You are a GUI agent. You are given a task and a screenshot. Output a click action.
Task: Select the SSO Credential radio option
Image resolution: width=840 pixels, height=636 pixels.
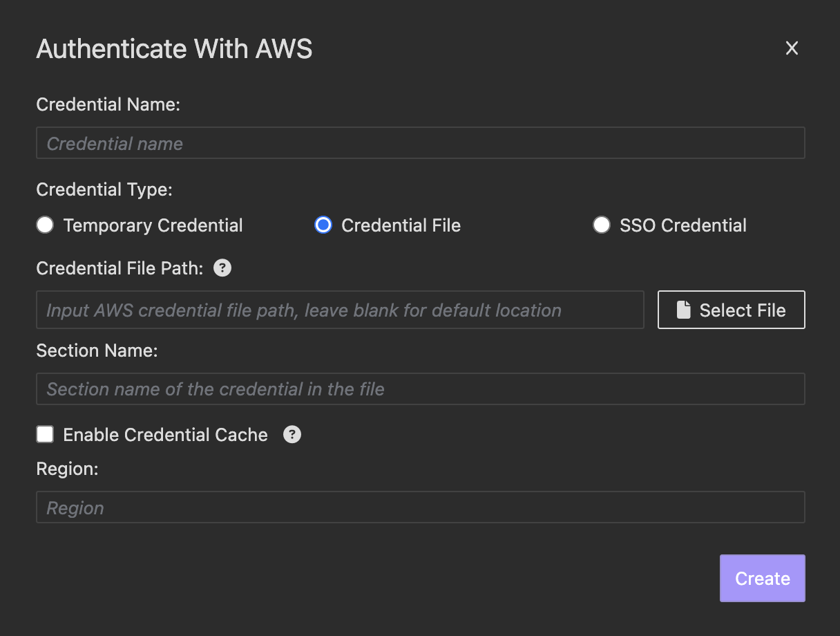[x=601, y=225]
